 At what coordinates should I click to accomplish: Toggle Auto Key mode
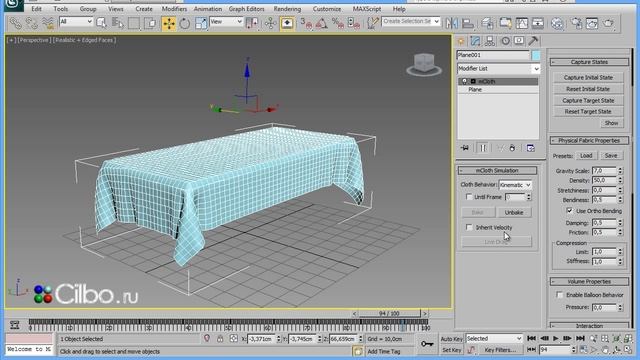tap(451, 339)
